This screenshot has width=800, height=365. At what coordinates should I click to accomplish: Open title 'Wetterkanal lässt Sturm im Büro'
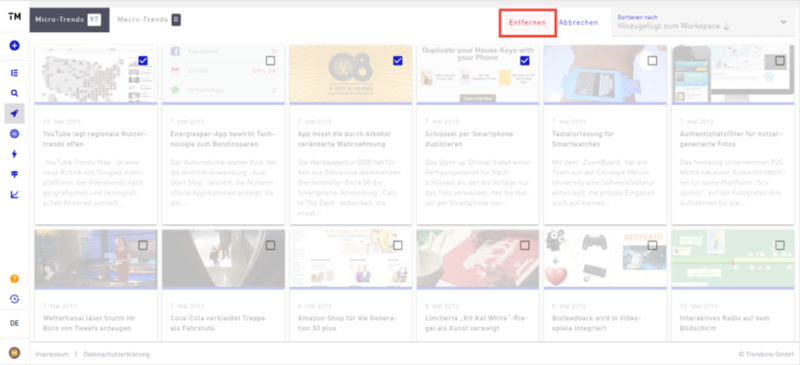tap(90, 323)
